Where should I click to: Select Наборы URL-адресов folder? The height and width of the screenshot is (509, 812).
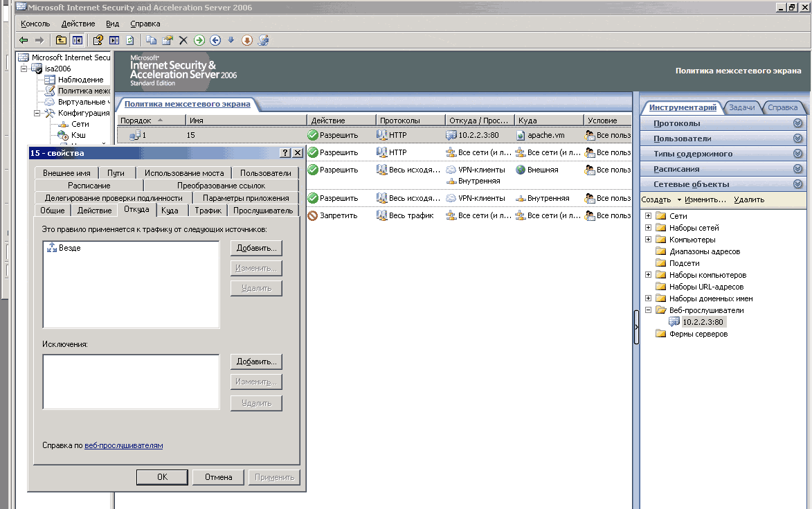(x=706, y=286)
